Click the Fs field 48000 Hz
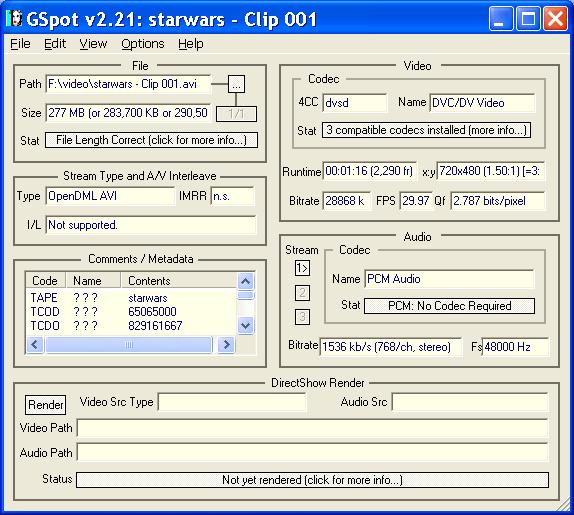574x515 pixels. [x=515, y=347]
